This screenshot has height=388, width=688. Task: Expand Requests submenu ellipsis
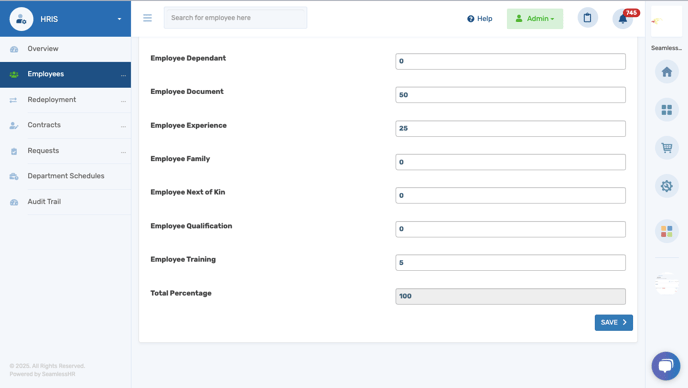point(123,152)
